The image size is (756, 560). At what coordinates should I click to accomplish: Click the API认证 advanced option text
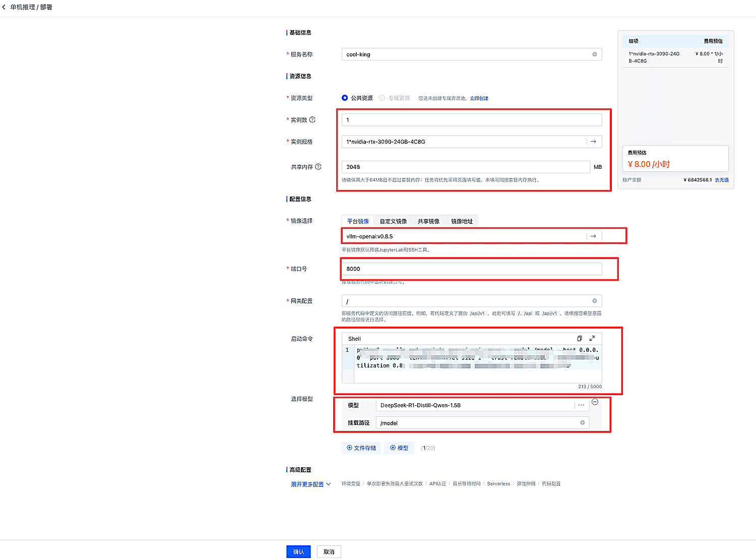tap(437, 484)
